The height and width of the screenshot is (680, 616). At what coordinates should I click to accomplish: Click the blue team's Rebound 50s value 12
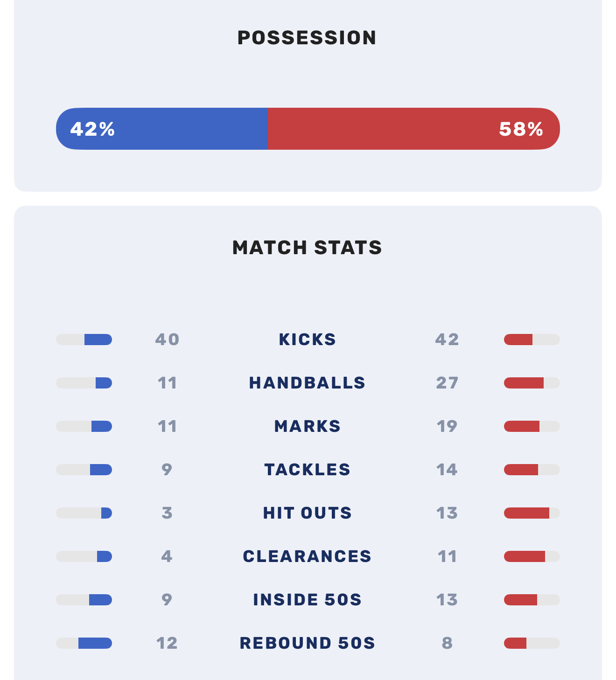(167, 643)
